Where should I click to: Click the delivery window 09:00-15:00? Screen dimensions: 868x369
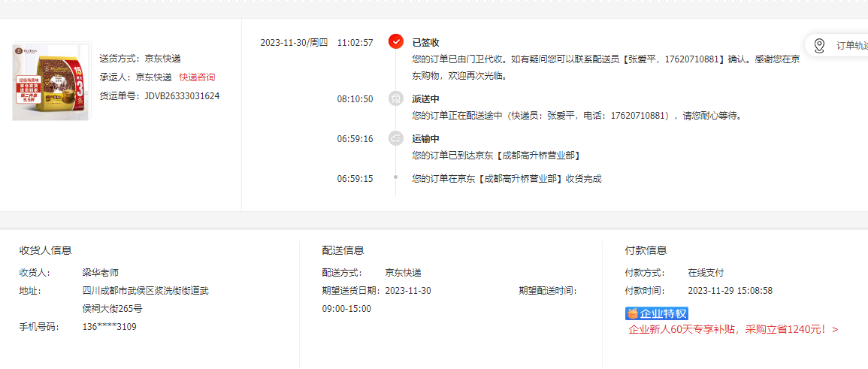point(346,309)
